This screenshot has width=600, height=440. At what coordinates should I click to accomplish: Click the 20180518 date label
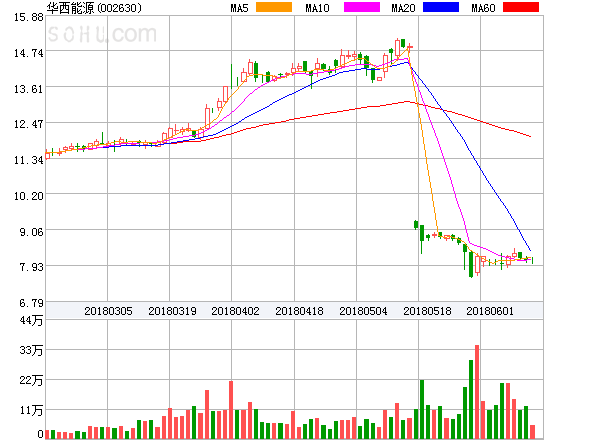(x=427, y=311)
